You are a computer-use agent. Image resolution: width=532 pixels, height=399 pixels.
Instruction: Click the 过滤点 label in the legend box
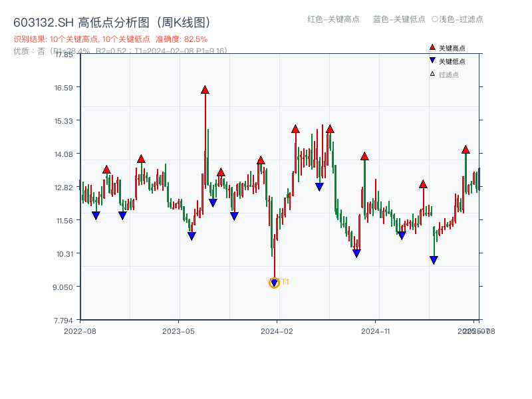[x=448, y=74]
